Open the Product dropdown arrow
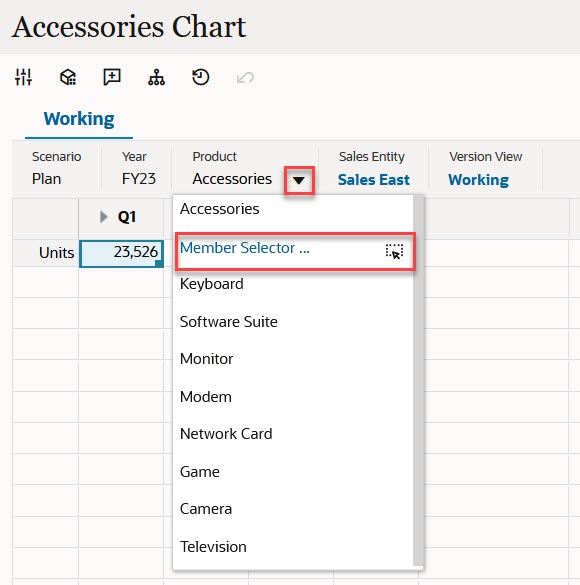The width and height of the screenshot is (580, 585). [x=299, y=181]
